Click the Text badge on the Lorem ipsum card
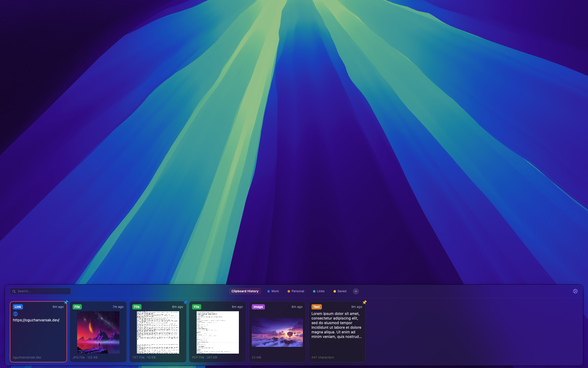588x368 pixels. click(x=316, y=307)
